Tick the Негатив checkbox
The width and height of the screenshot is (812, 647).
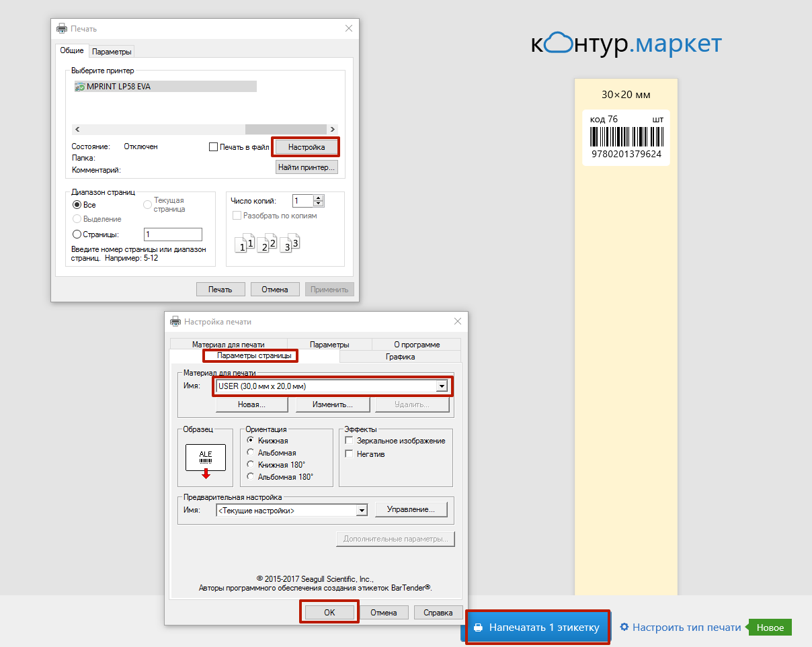pos(349,454)
